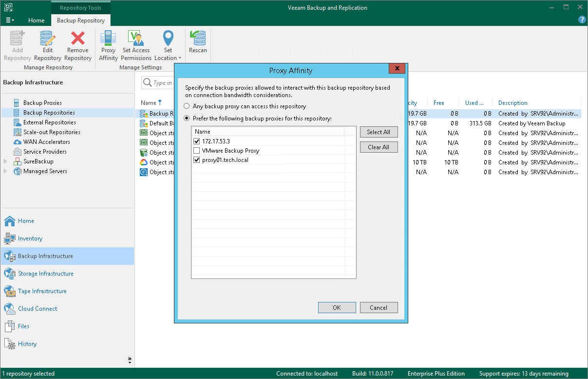Switch to the Backup Repository ribbon tab
This screenshot has height=379, width=588.
point(81,20)
